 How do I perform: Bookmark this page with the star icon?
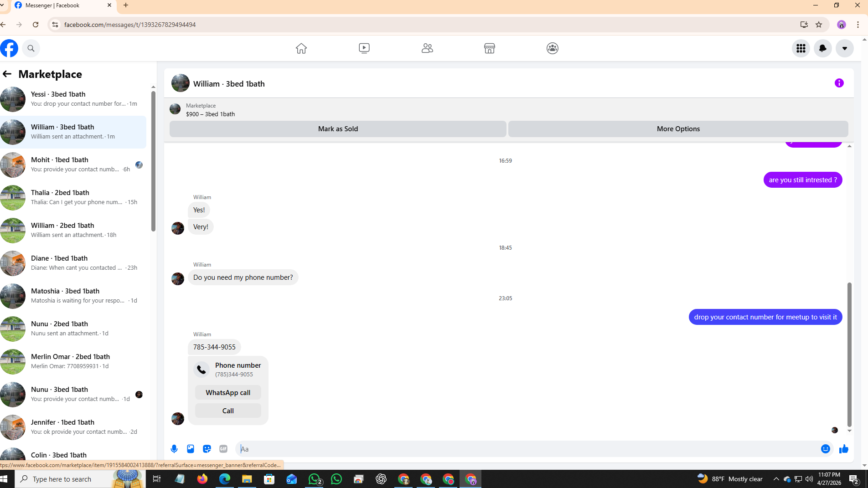pos(819,25)
